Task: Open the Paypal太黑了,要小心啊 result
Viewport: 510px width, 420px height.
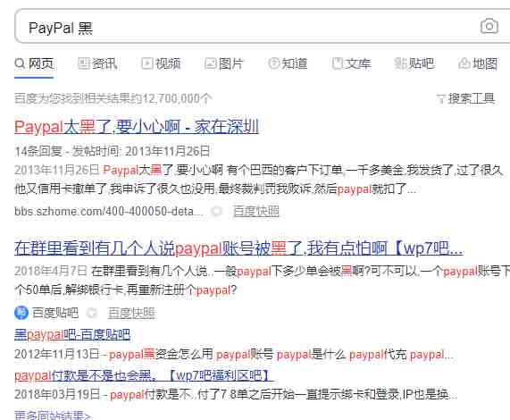Action: [x=137, y=127]
